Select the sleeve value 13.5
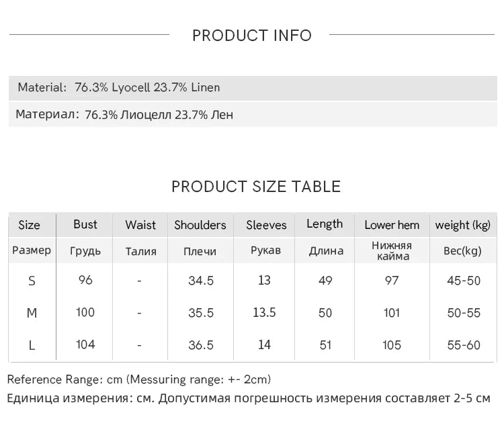504x423 pixels. pos(264,312)
